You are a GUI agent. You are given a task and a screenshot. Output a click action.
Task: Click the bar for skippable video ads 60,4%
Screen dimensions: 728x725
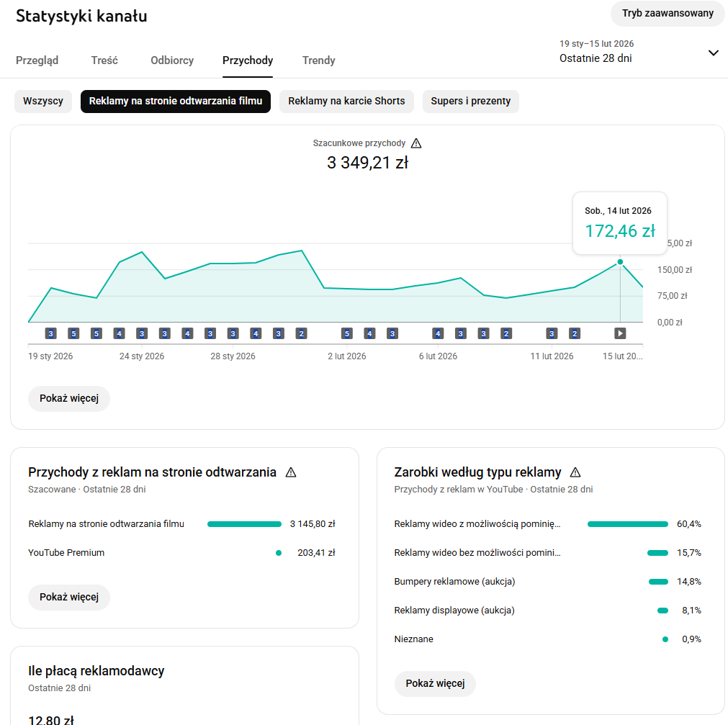[x=627, y=524]
